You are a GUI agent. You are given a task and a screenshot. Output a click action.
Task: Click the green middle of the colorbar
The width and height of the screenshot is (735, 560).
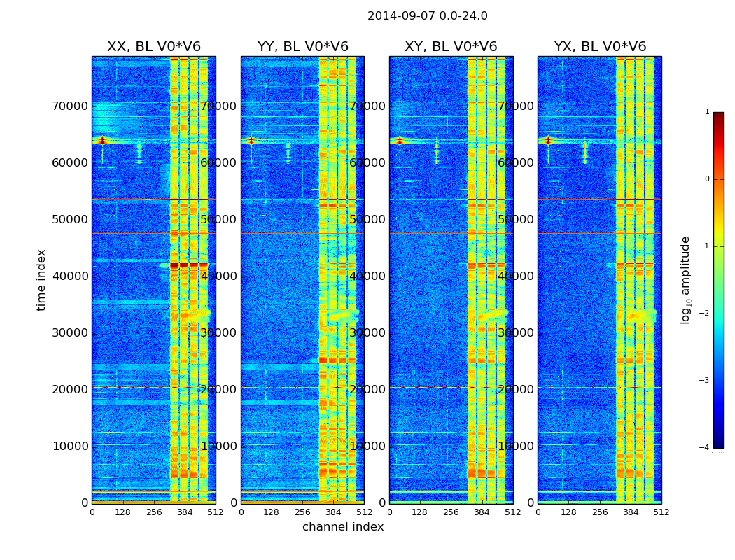click(x=719, y=280)
